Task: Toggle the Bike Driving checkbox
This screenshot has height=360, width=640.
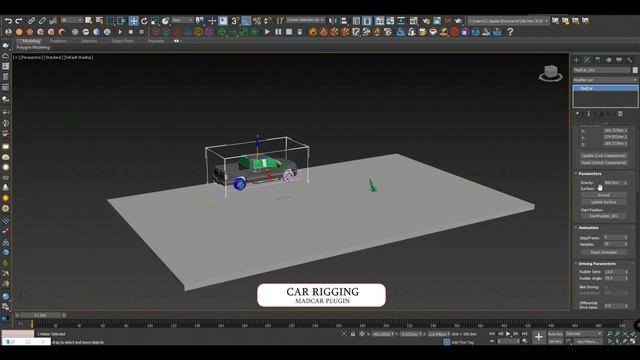Action: (x=606, y=287)
